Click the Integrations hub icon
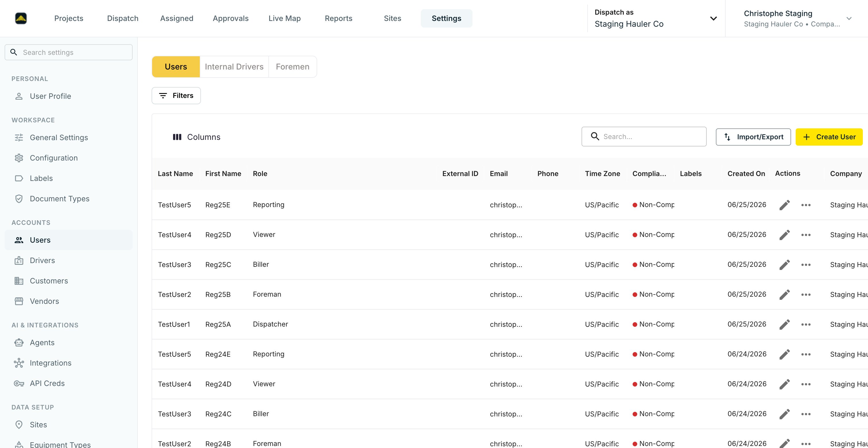Screen dimensions: 868x448 (19, 363)
